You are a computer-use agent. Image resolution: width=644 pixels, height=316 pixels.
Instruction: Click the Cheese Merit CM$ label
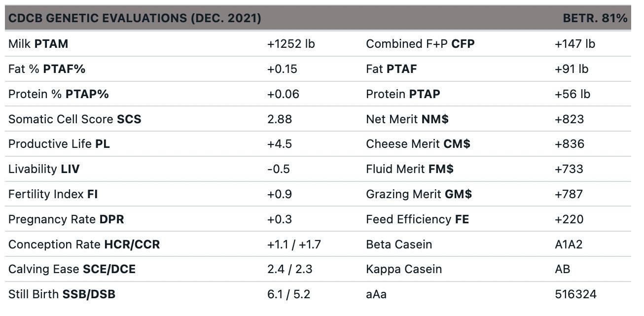[x=418, y=144]
